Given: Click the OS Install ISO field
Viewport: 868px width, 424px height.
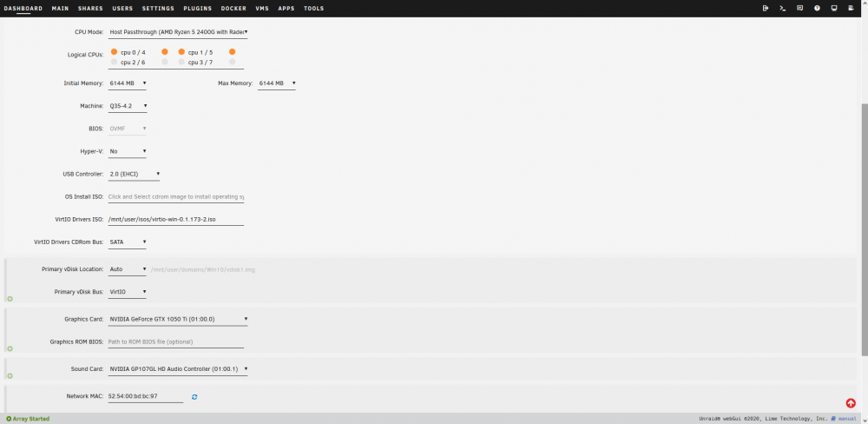Looking at the screenshot, I should coord(176,196).
